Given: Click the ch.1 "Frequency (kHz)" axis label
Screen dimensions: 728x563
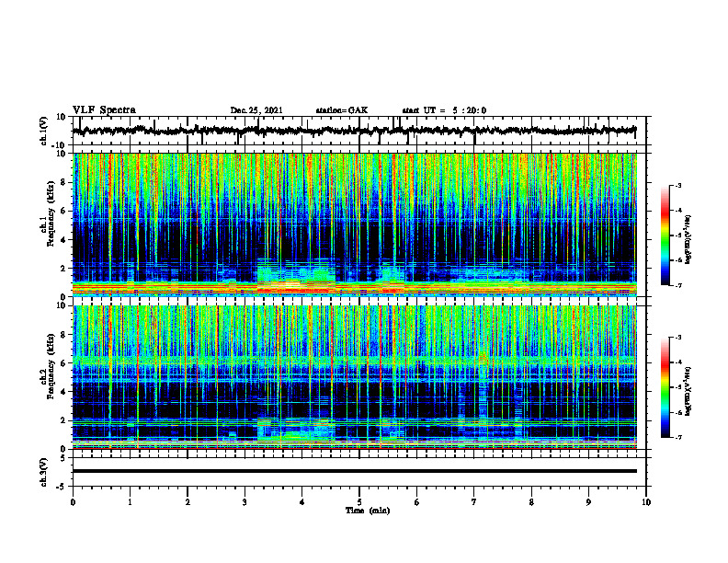Looking at the screenshot, I should click(51, 214).
